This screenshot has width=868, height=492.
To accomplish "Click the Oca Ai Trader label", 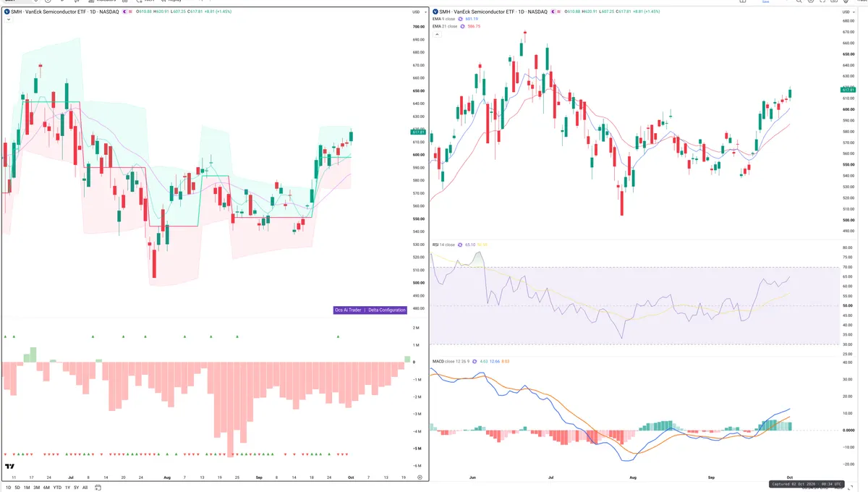I will click(x=348, y=310).
